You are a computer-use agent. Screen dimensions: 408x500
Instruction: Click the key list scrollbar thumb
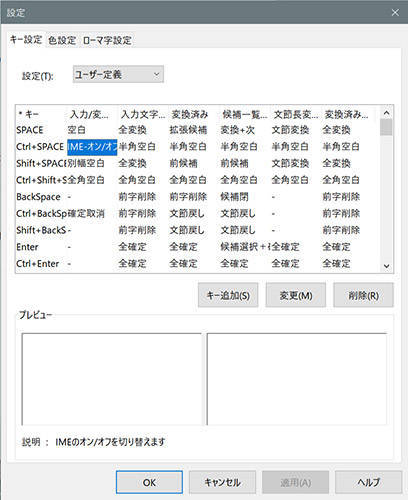tap(387, 127)
